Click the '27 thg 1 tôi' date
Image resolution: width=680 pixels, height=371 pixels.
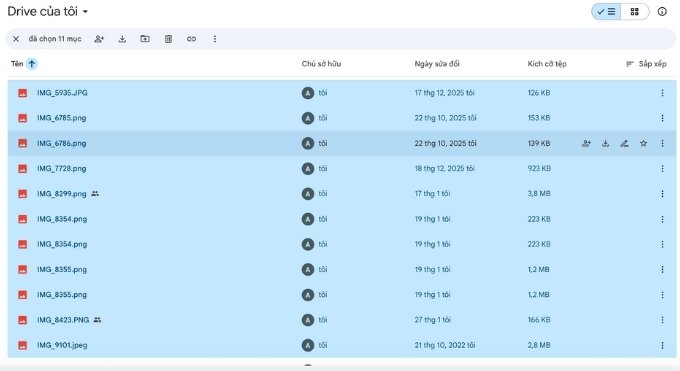(x=432, y=320)
